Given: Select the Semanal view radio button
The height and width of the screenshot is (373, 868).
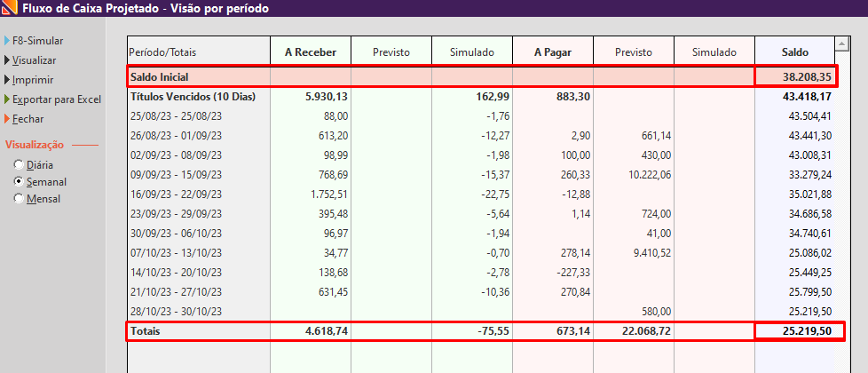Looking at the screenshot, I should click(19, 182).
